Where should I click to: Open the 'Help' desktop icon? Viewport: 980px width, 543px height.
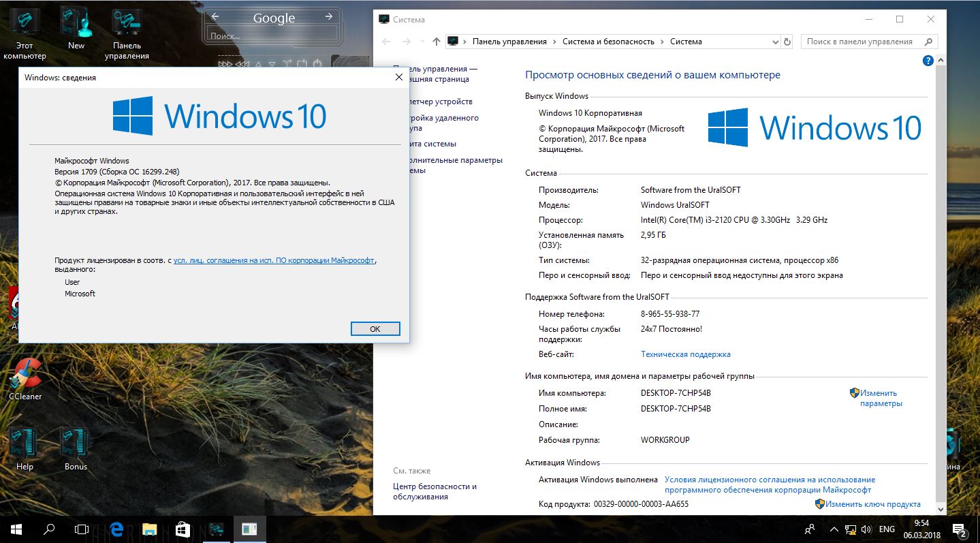click(25, 449)
